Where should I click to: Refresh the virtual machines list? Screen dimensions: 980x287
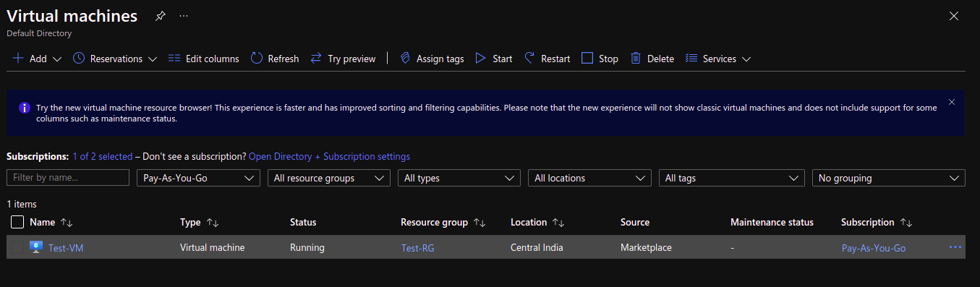pyautogui.click(x=275, y=59)
